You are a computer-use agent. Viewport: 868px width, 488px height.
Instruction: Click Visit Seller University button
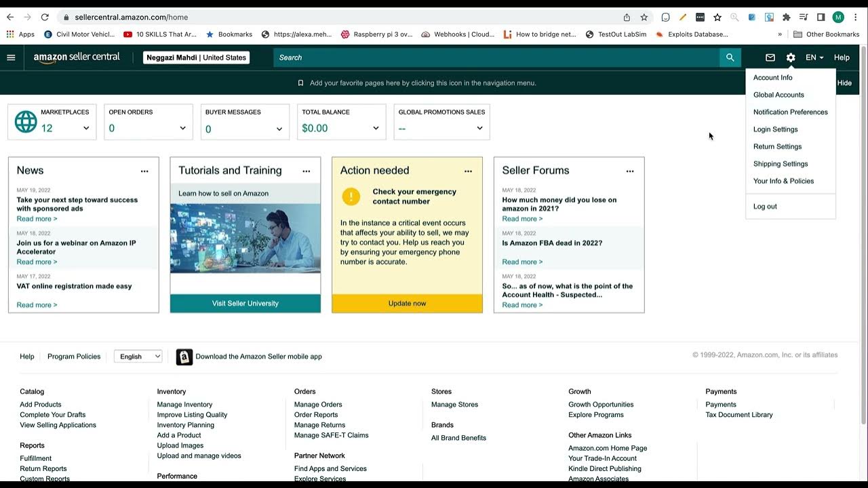[x=245, y=303]
